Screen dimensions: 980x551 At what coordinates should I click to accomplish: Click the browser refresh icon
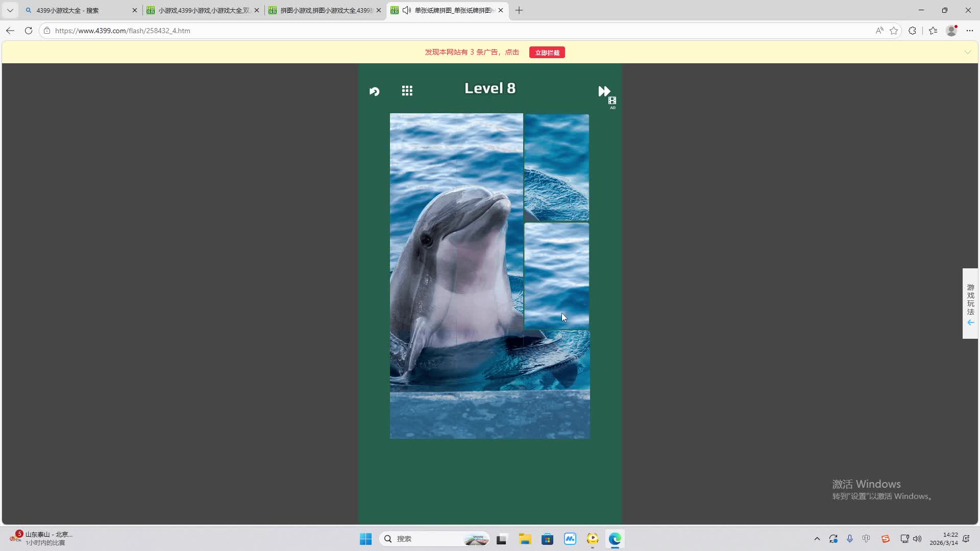tap(29, 31)
